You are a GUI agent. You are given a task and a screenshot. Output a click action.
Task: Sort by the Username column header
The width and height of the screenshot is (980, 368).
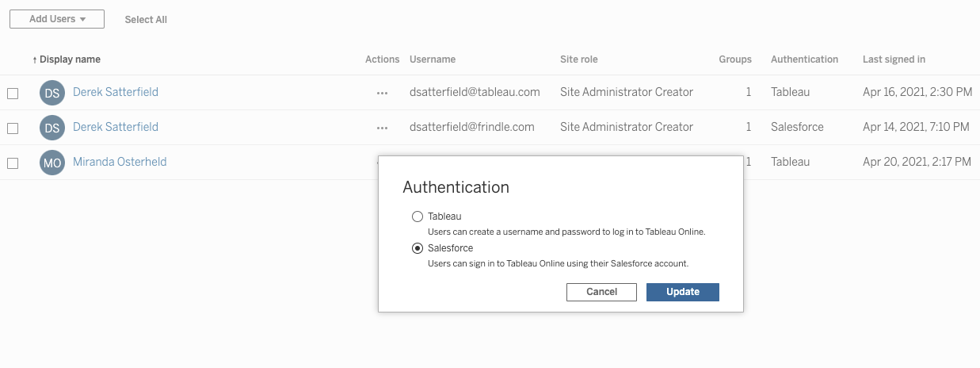click(433, 59)
